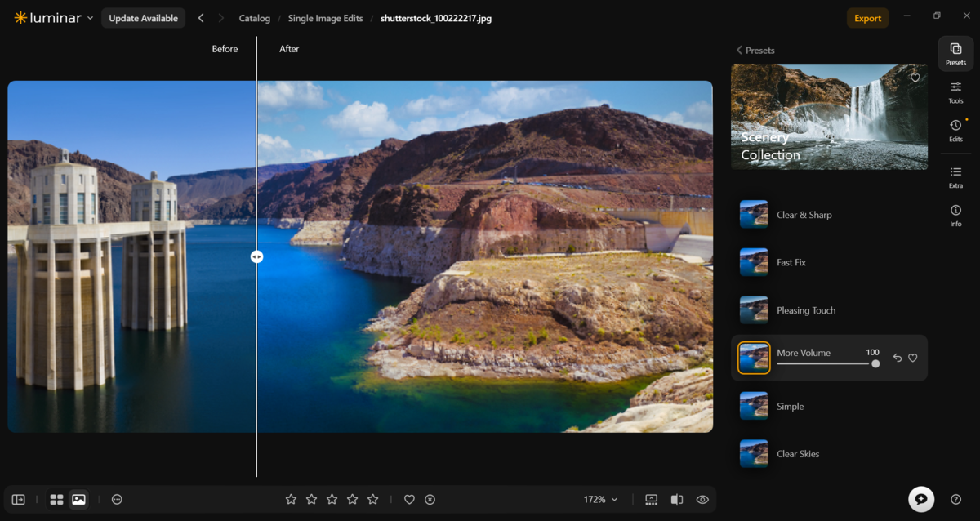
Task: Apply the Clear & Sharp preset
Action: coord(829,215)
